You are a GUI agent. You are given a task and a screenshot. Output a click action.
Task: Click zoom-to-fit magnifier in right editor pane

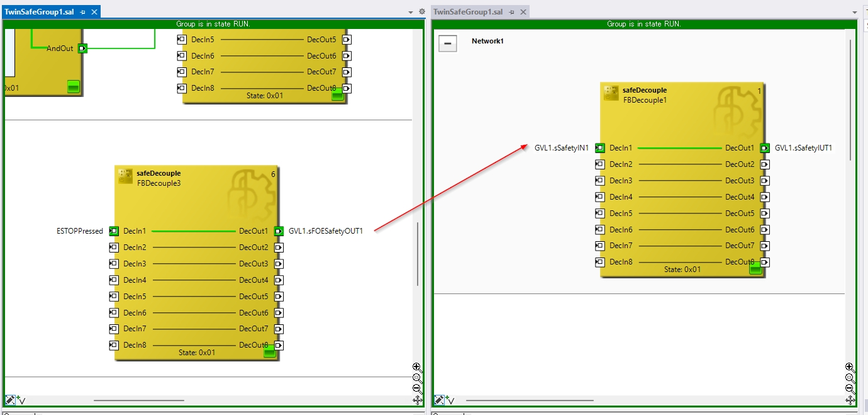pyautogui.click(x=850, y=378)
